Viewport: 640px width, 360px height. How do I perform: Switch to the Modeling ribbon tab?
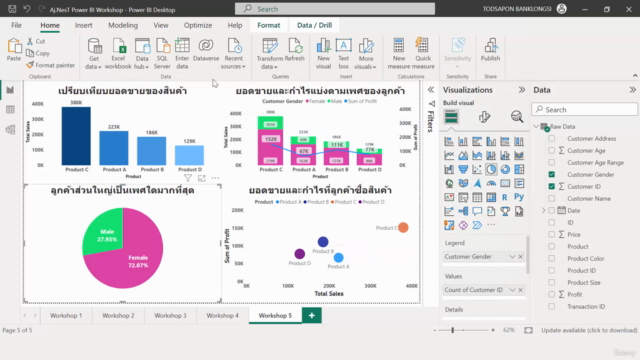pos(123,25)
